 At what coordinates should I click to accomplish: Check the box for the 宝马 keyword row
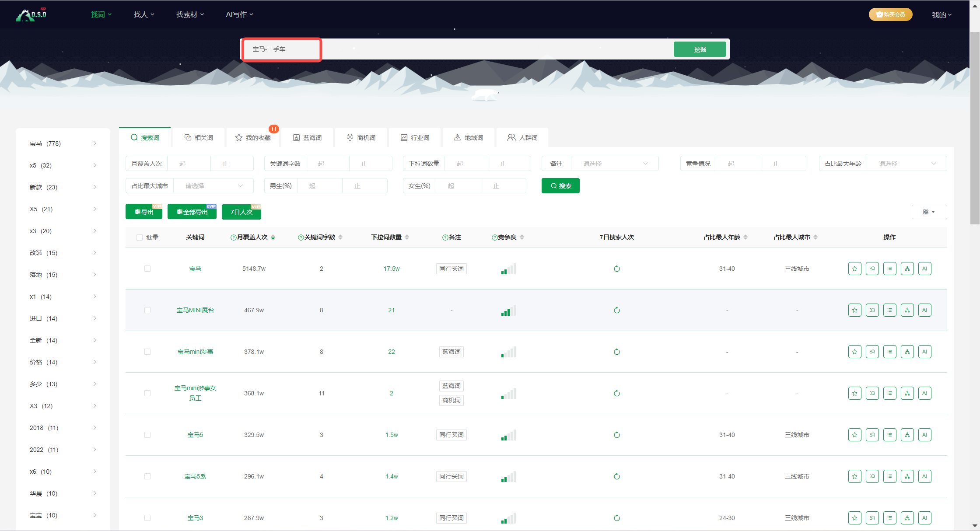(x=147, y=269)
